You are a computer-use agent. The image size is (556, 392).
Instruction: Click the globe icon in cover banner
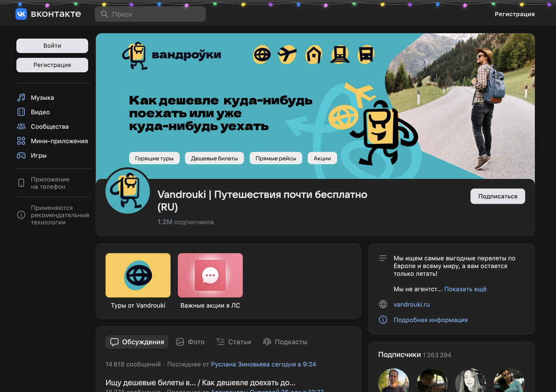point(262,55)
